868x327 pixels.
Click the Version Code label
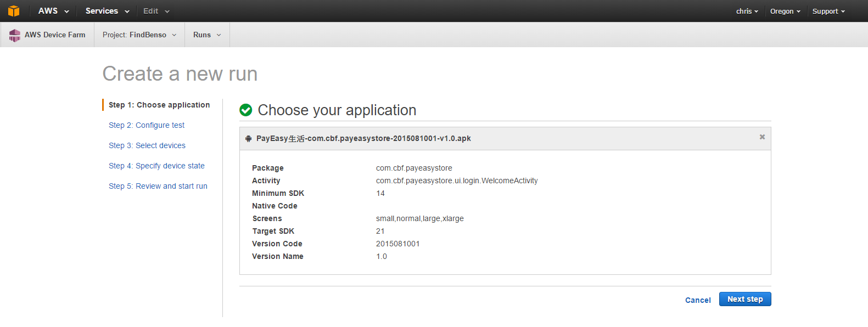[277, 244]
